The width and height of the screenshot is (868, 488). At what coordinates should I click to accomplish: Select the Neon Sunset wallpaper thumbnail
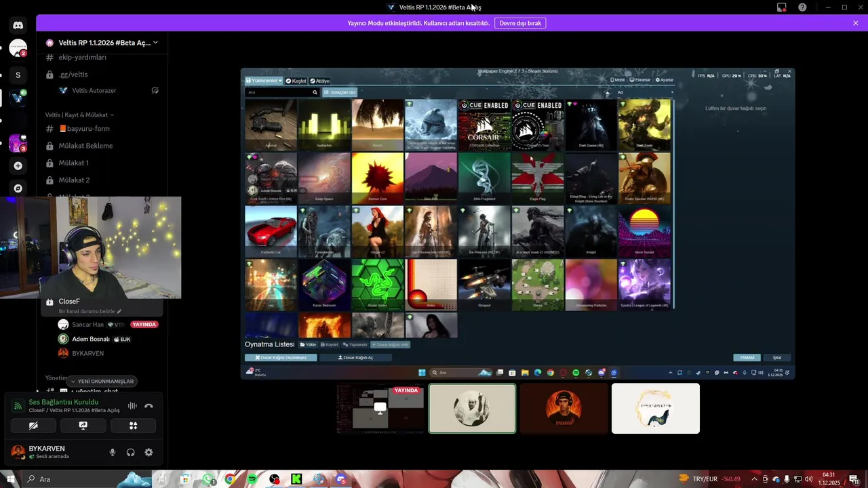644,232
